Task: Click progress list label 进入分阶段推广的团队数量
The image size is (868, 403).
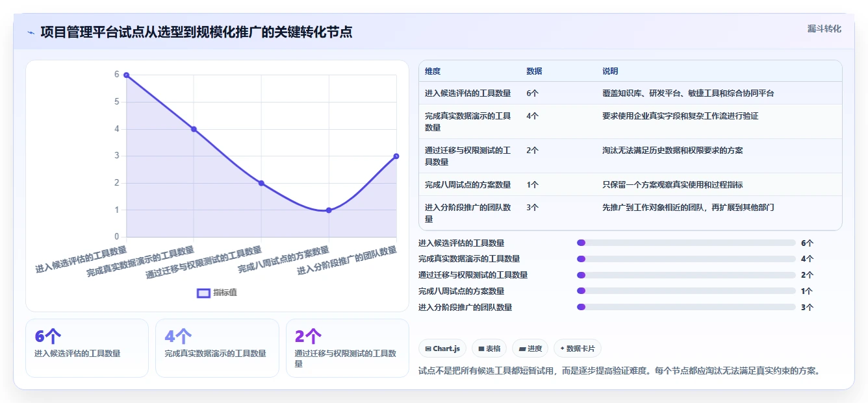Action: click(x=465, y=308)
